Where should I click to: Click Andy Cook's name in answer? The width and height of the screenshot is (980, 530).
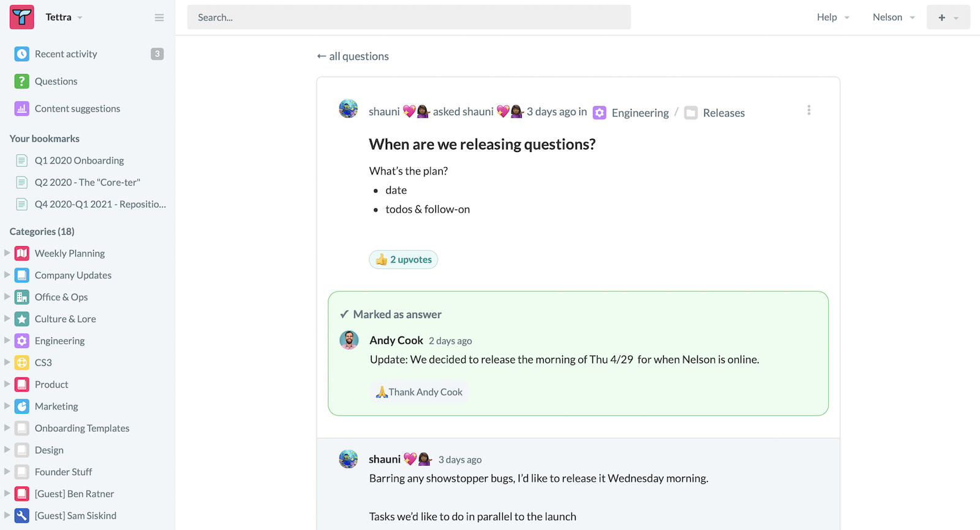pyautogui.click(x=396, y=340)
